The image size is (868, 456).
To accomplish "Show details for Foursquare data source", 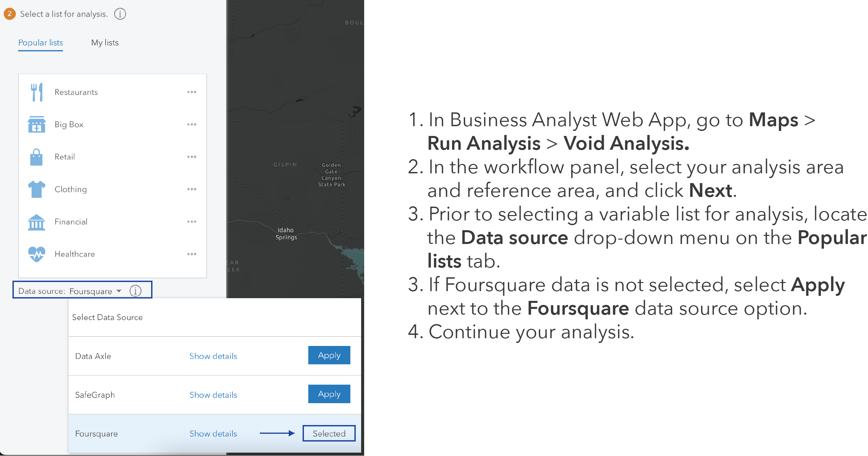I will coord(213,433).
